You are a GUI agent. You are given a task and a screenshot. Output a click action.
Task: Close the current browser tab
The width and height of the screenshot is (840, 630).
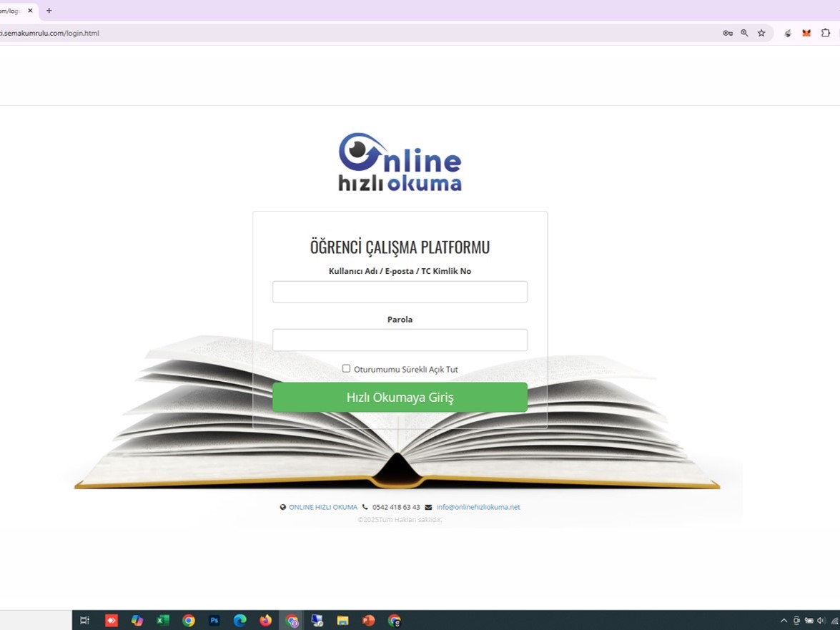[30, 11]
